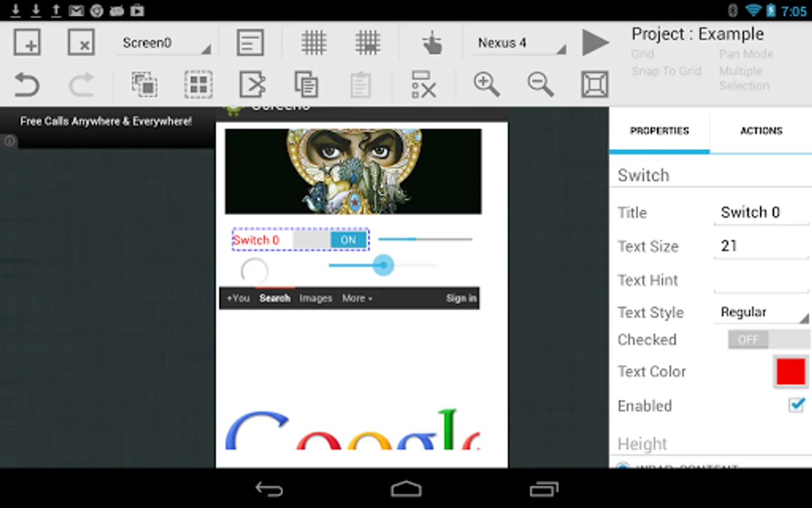Click the Google logo in the web view

(353, 429)
